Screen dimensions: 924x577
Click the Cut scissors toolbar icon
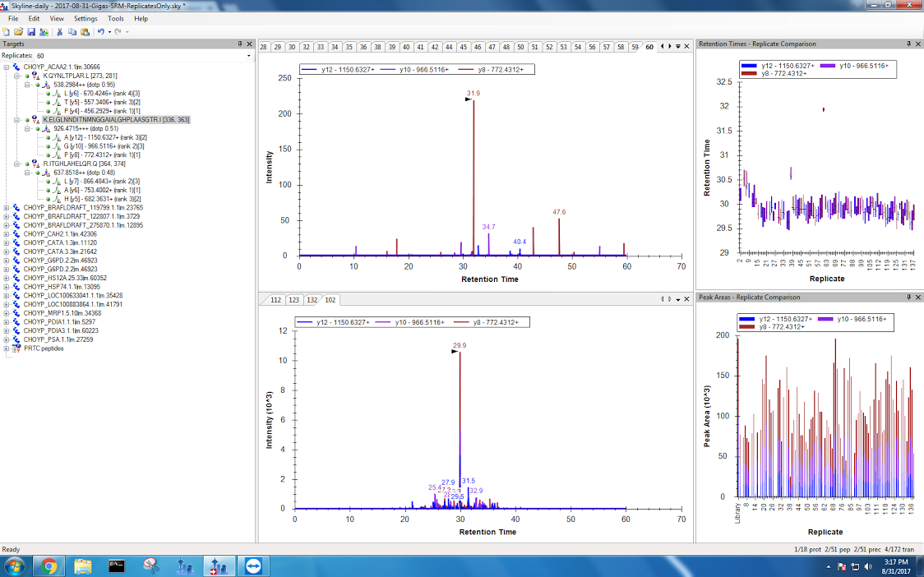click(59, 31)
